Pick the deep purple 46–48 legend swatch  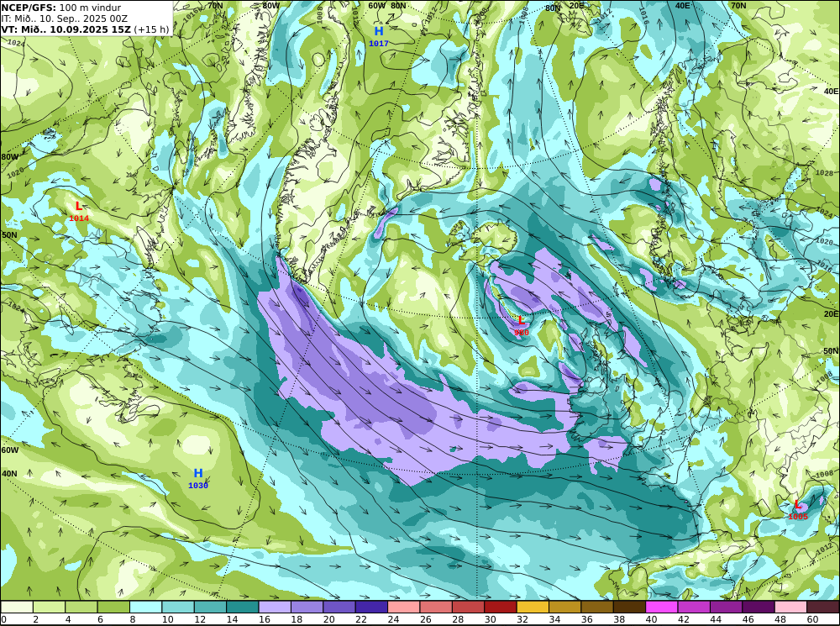[758, 607]
